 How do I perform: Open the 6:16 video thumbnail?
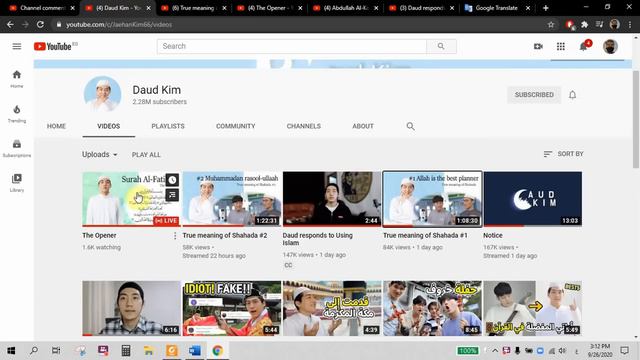pyautogui.click(x=131, y=308)
